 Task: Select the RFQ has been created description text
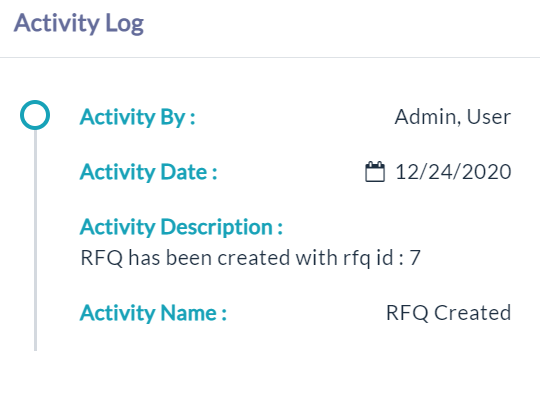(x=250, y=258)
